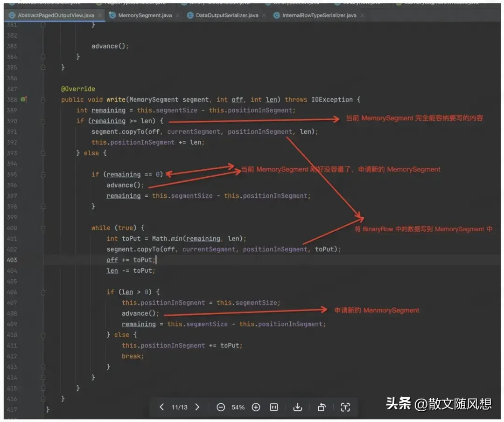Collapse the else block at line 410
Viewport: 504px width, 422px height.
(x=43, y=335)
